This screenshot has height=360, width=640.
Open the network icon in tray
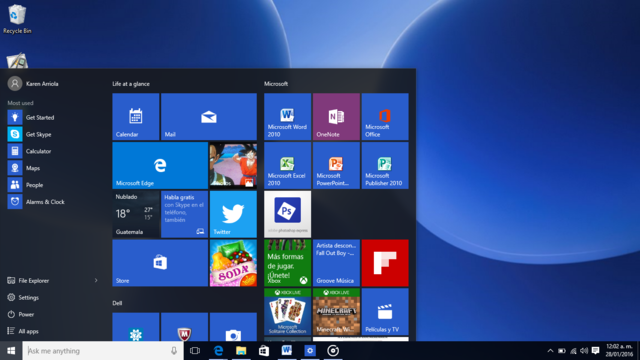tap(573, 351)
